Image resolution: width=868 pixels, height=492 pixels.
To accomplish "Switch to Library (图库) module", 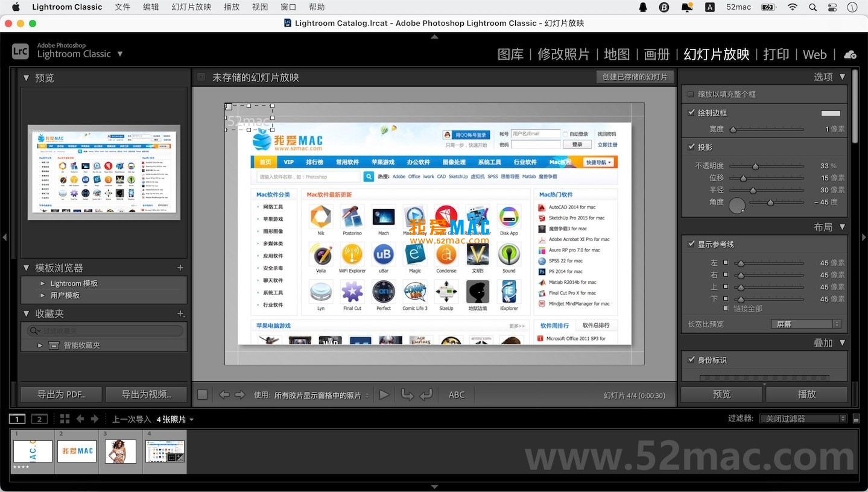I will tap(510, 54).
